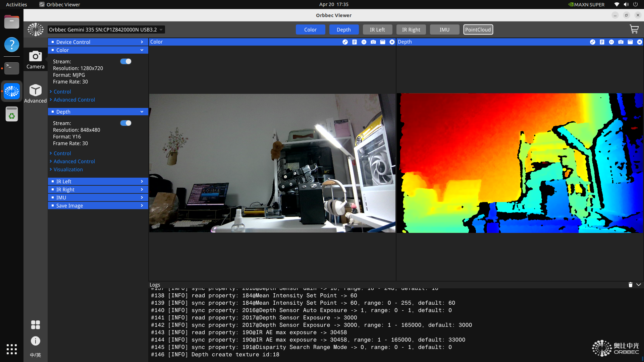Clear logs with the trash icon
The height and width of the screenshot is (362, 644).
coord(630,285)
